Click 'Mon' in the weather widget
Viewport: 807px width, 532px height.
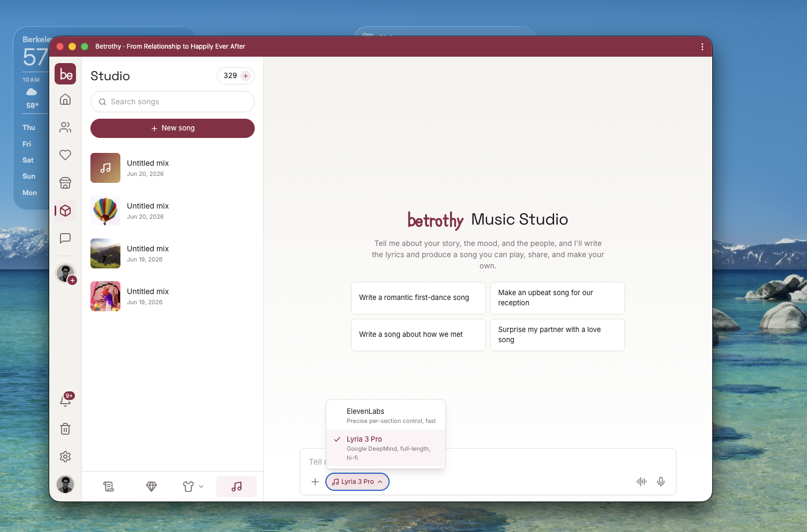(x=30, y=192)
